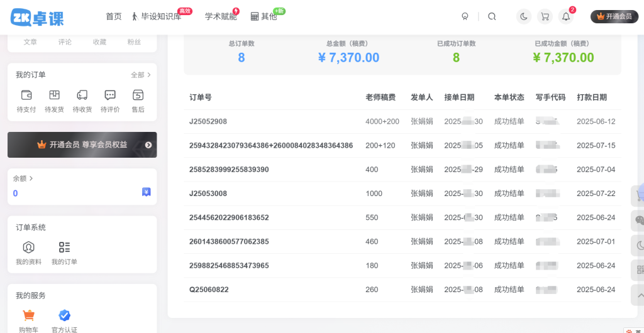Image resolution: width=644 pixels, height=333 pixels.
Task: Select the 粉丝 tab
Action: tap(135, 42)
